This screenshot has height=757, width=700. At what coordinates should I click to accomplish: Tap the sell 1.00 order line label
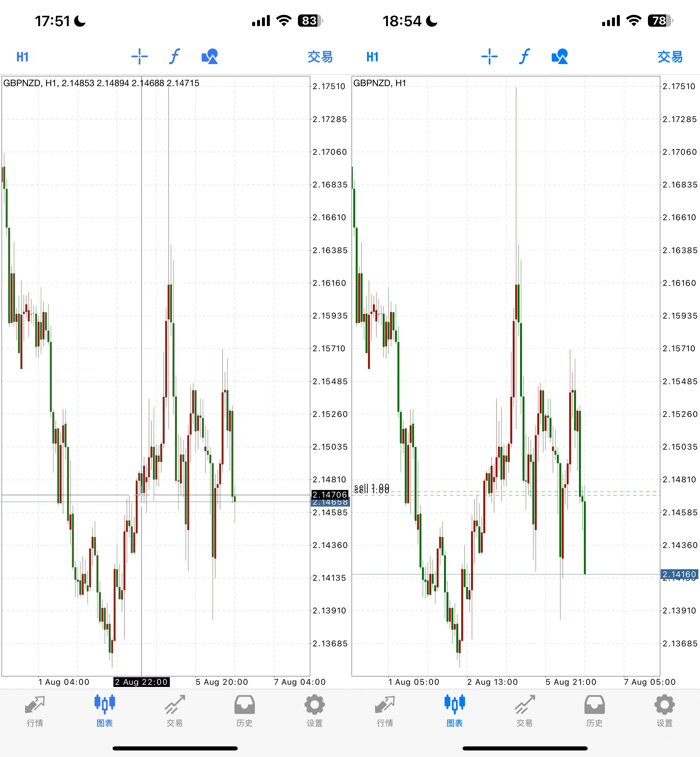tap(372, 489)
